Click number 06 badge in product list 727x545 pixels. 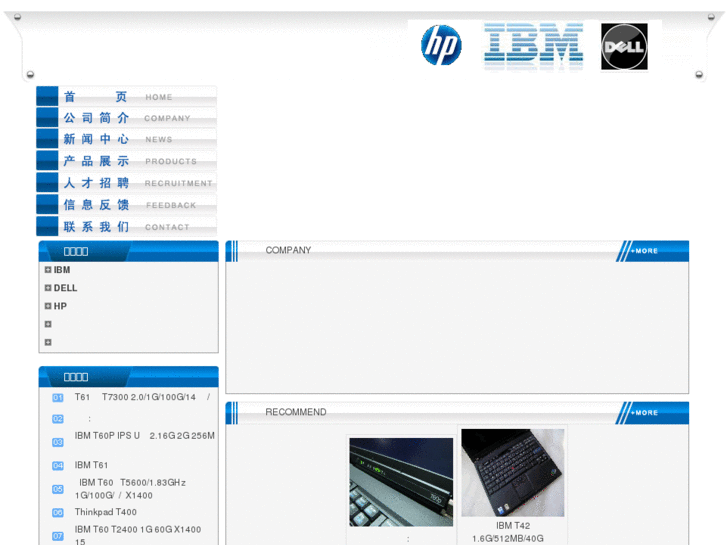click(x=57, y=513)
